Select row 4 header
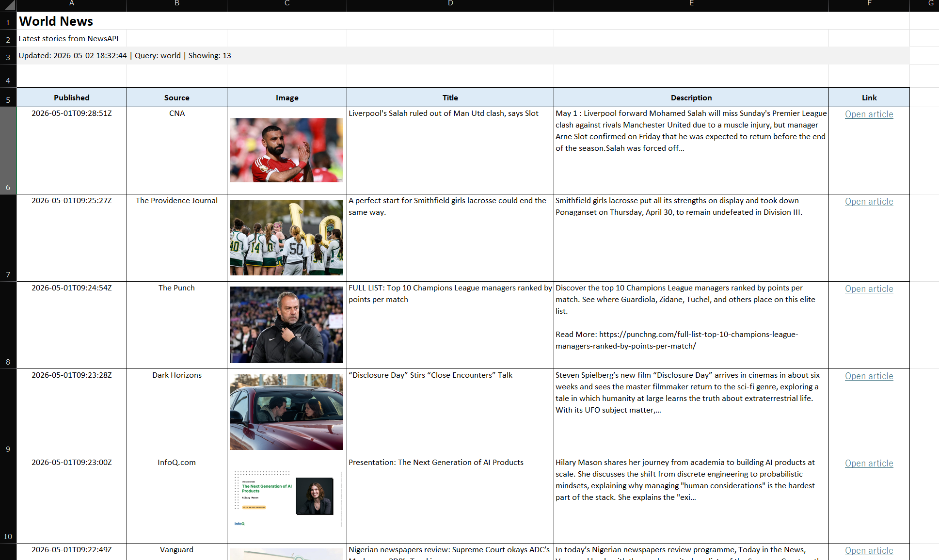Viewport: 939px width, 560px height. tap(8, 76)
